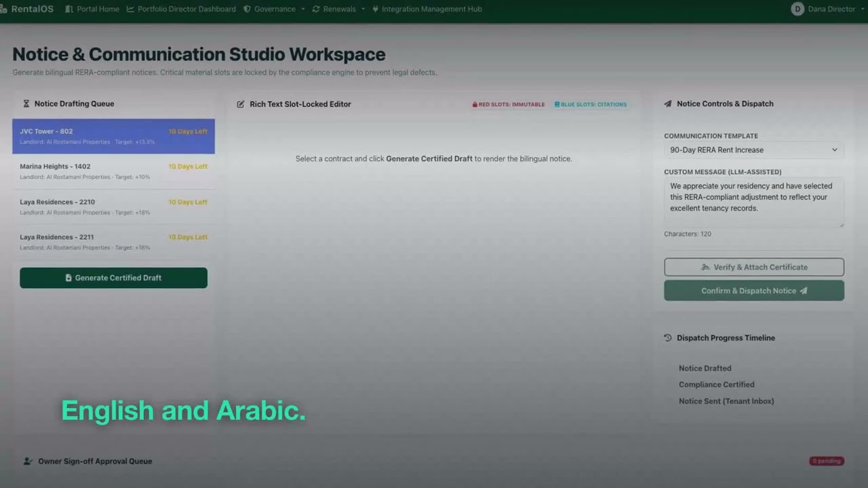
Task: Click the hourglass icon of Drafting Queue
Action: (26, 104)
